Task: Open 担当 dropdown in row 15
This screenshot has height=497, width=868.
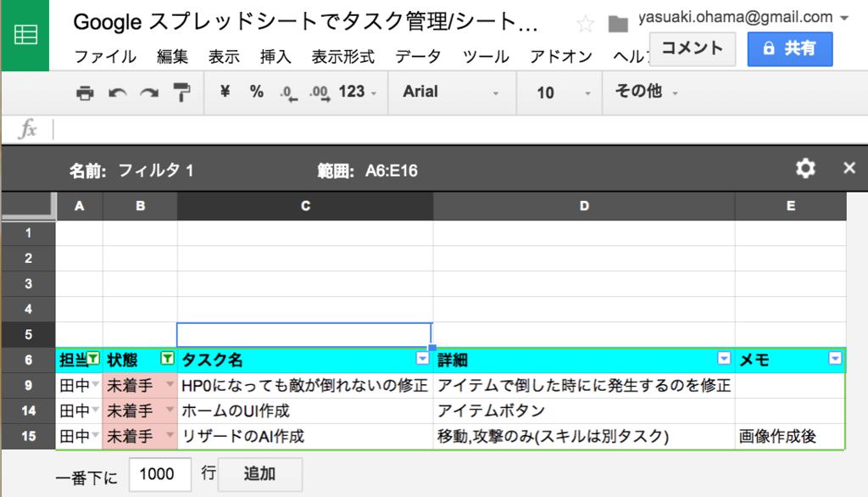Action: tap(96, 435)
